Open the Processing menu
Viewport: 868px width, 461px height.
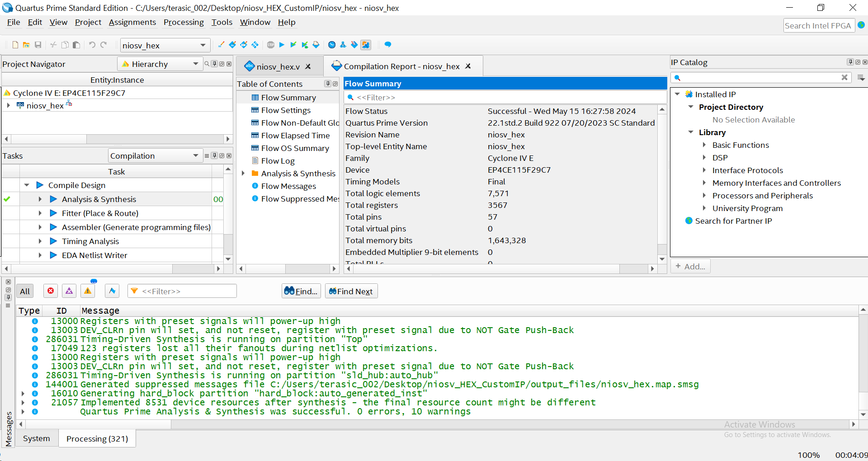click(184, 22)
